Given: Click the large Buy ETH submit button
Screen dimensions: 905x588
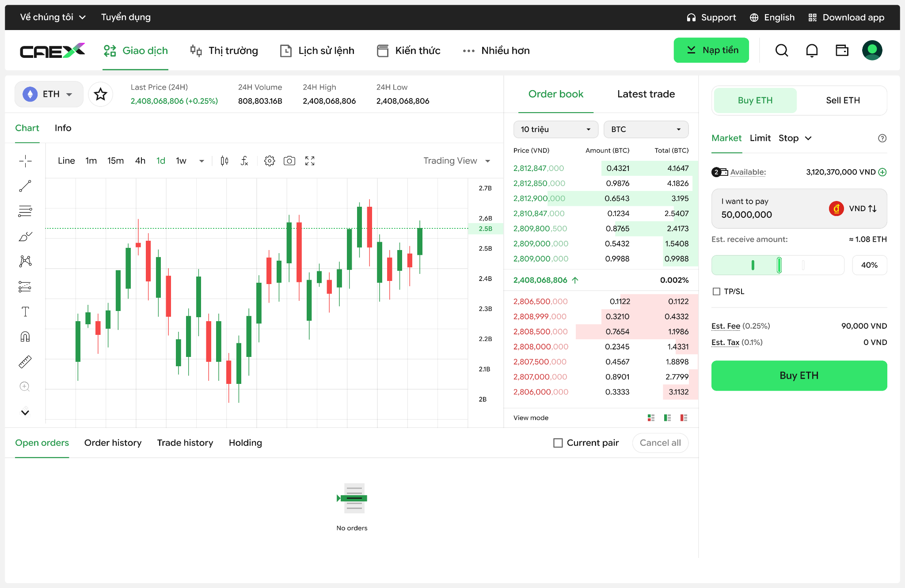Looking at the screenshot, I should coord(799,376).
